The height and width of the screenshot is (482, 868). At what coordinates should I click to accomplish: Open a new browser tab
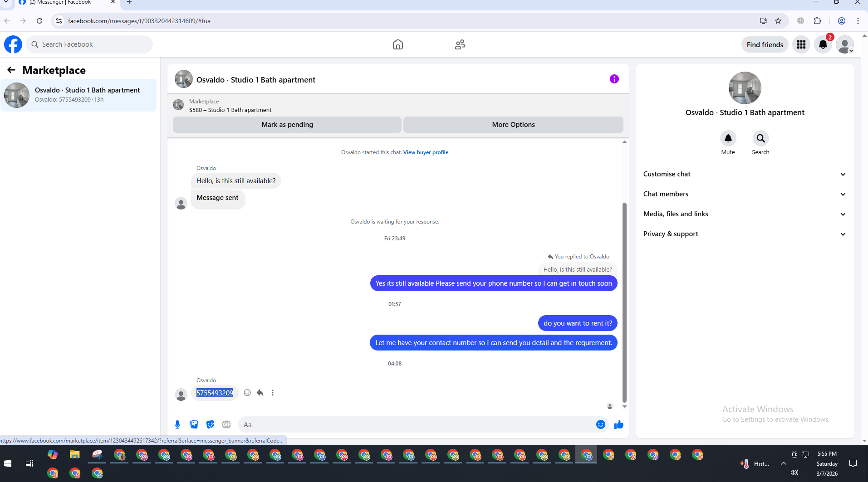(x=129, y=3)
